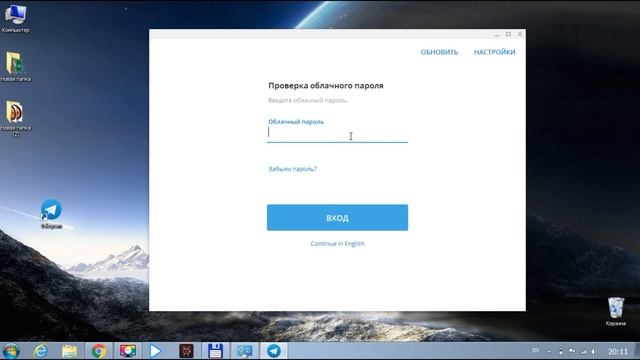The height and width of the screenshot is (360, 640).
Task: Click Continue in English link
Action: point(337,244)
